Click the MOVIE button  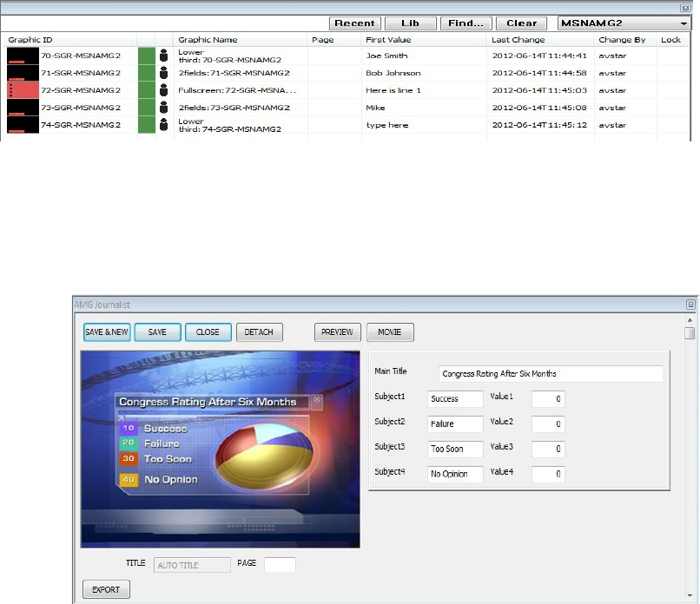(x=390, y=332)
